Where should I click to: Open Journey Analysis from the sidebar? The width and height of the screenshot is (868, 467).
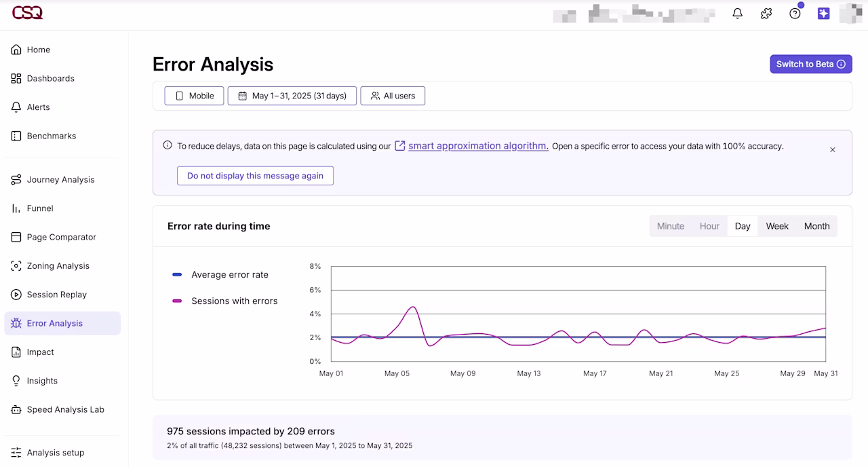(62, 180)
